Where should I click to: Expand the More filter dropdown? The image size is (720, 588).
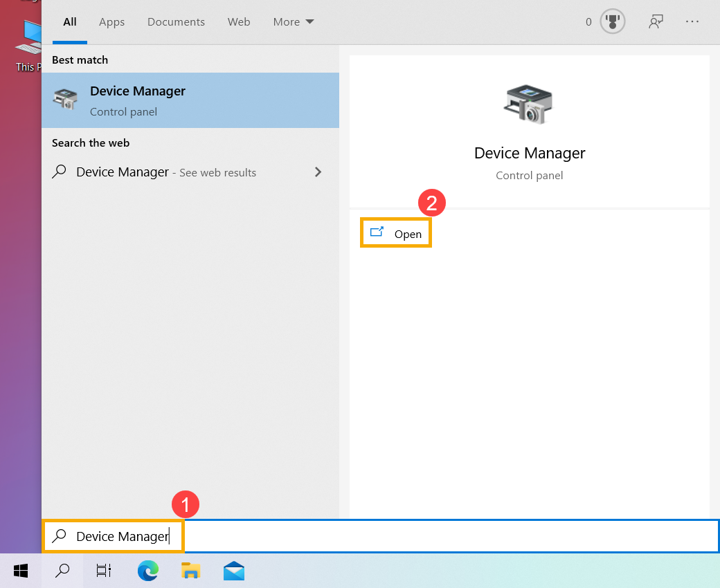click(294, 22)
